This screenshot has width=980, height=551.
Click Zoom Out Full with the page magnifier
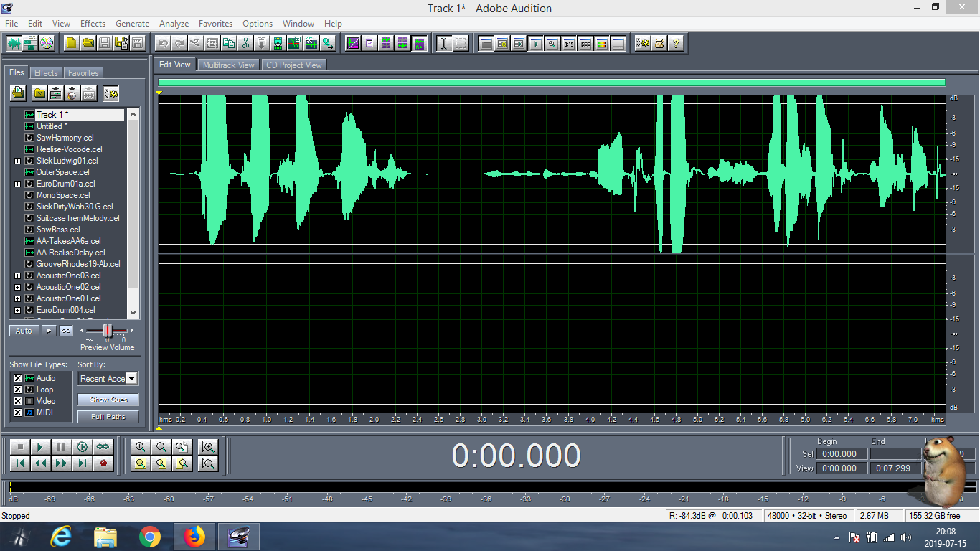[x=182, y=447]
